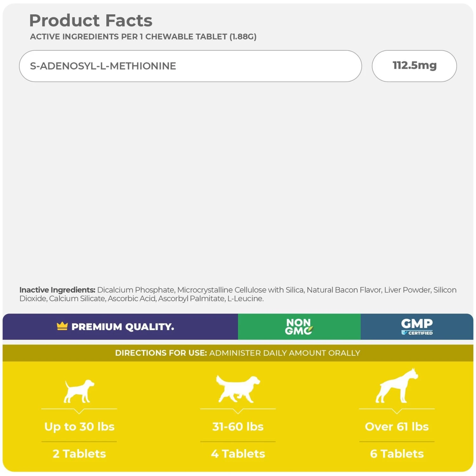This screenshot has height=476, width=476.
Task: Click the Inactive Ingredients paragraph
Action: click(238, 294)
